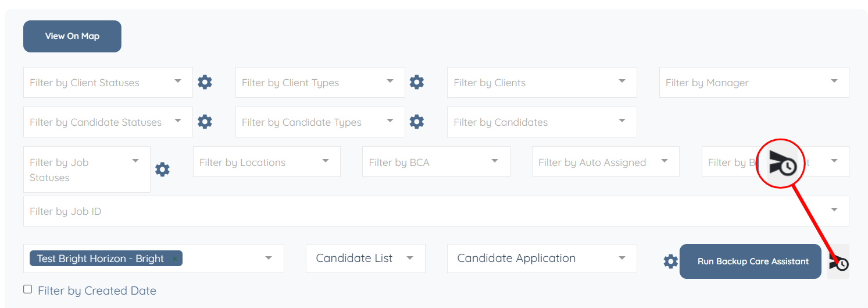Screen dimensions: 868x308
Task: Click gear icon beside Client Statuses filter
Action: click(x=205, y=82)
